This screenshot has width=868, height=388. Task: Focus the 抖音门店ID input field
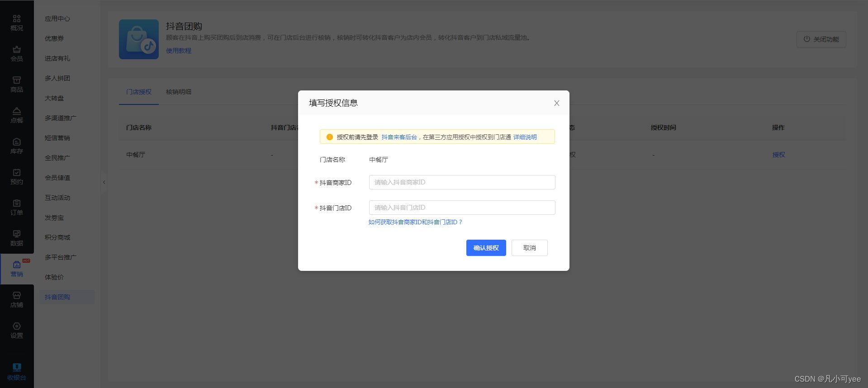[462, 208]
